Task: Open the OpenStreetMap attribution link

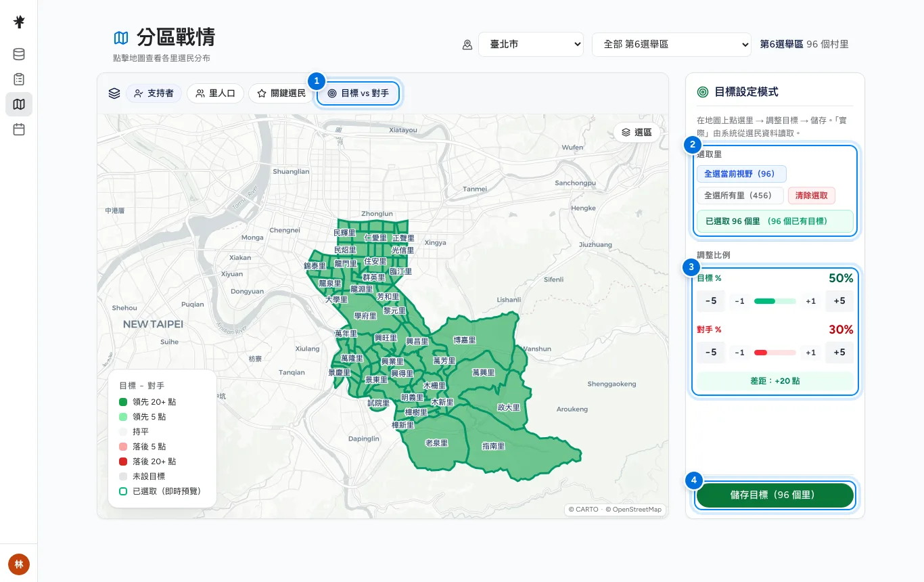Action: pyautogui.click(x=634, y=510)
